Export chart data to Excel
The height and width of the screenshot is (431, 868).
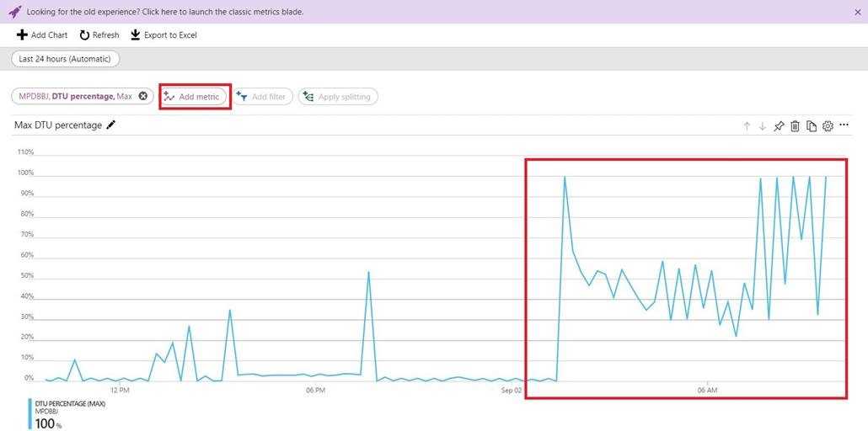163,35
